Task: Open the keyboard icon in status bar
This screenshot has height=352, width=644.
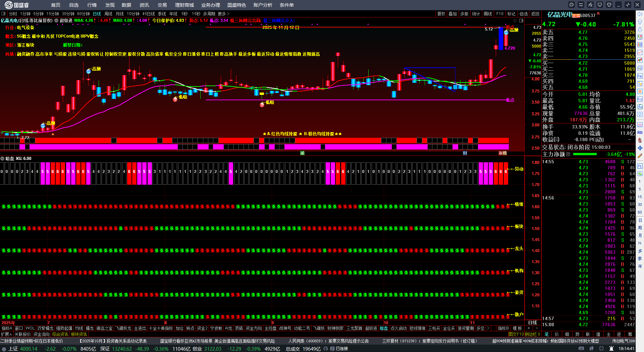Action: pyautogui.click(x=581, y=349)
